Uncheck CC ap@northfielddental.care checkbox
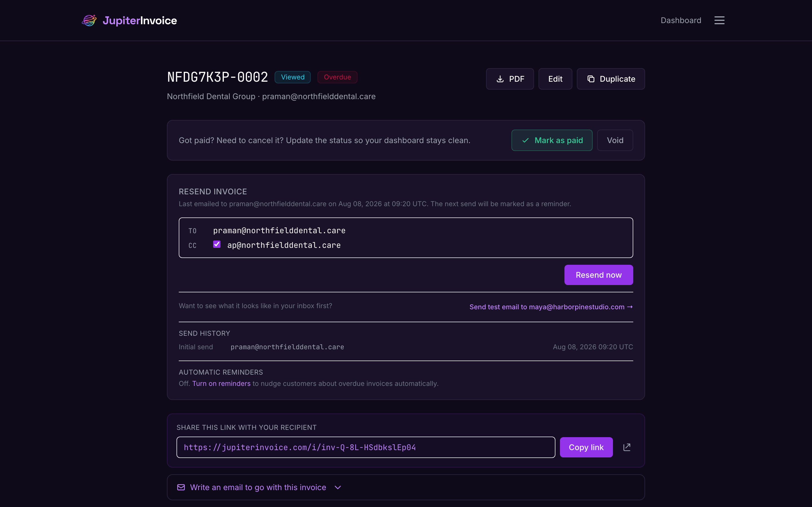812x507 pixels. [x=217, y=244]
